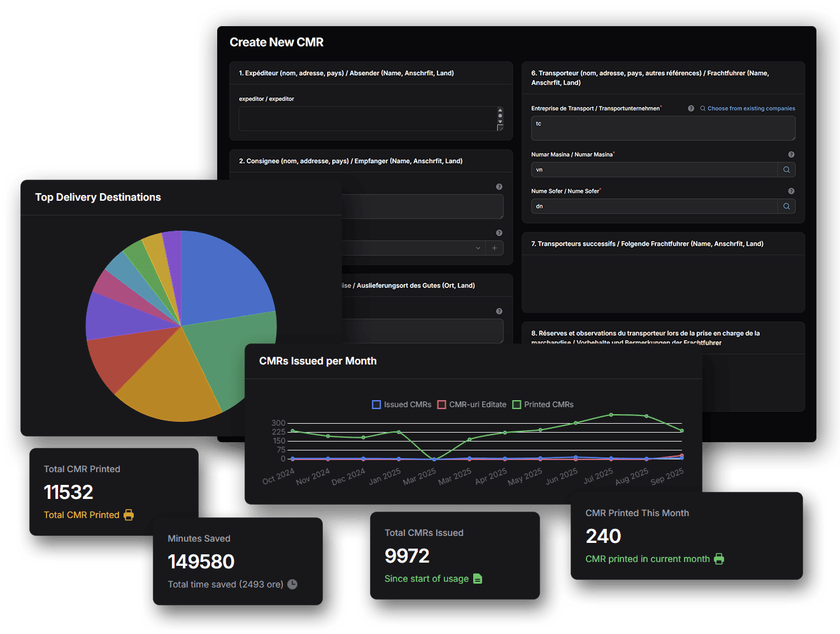
Task: Click the clock icon next to total time saved
Action: 292,584
